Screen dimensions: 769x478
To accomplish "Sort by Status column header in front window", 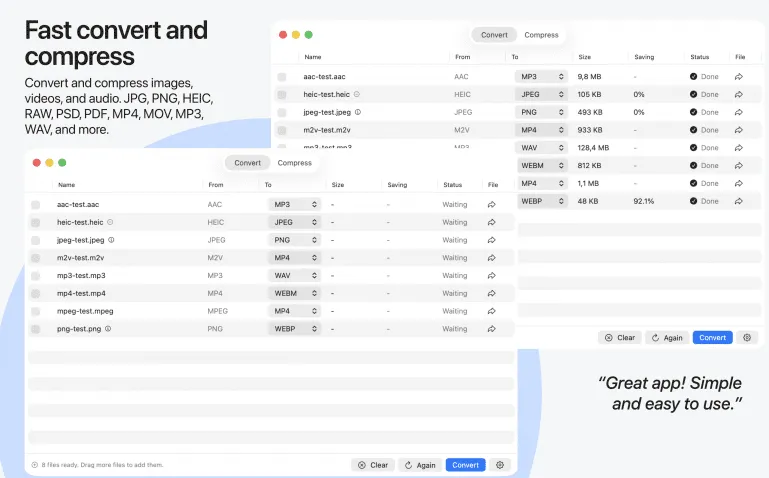I will tap(453, 185).
